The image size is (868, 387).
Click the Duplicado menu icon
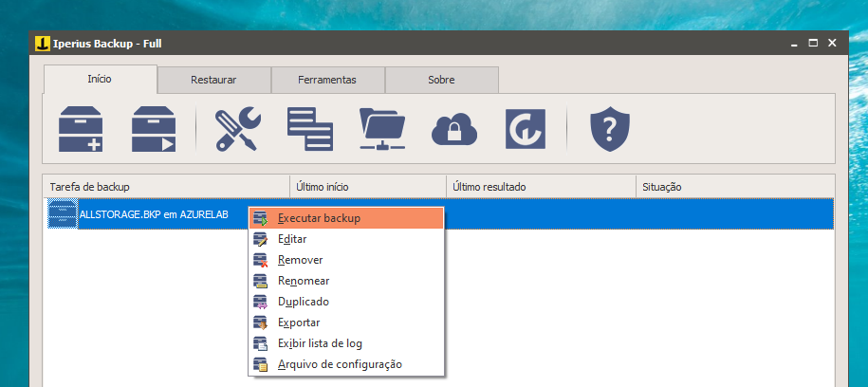point(261,303)
